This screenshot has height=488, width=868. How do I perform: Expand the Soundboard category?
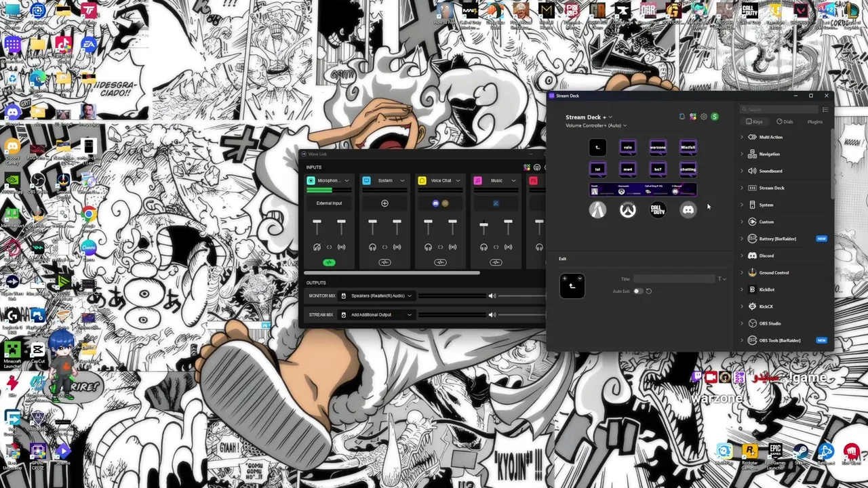[x=742, y=171]
